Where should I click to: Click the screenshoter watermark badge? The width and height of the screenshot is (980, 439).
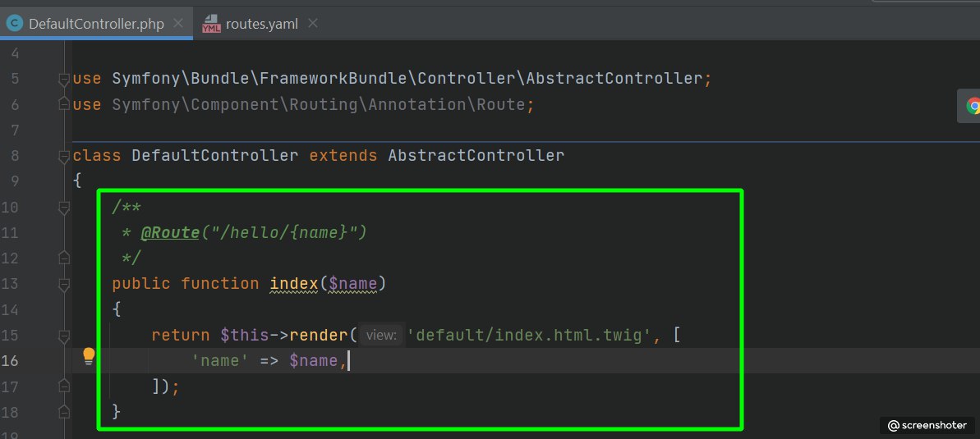tap(928, 426)
